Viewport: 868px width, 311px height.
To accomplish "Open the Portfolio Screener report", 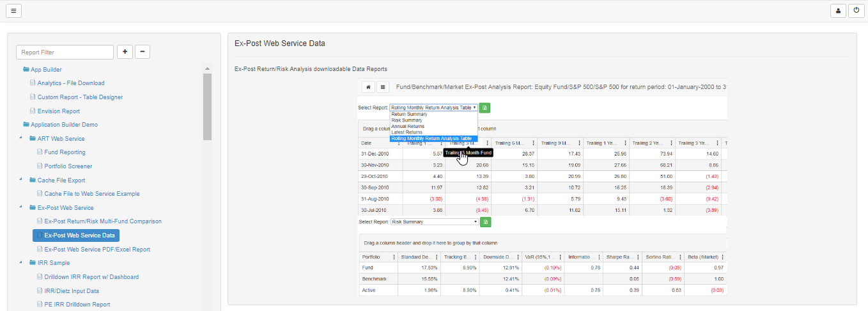I will tap(68, 166).
